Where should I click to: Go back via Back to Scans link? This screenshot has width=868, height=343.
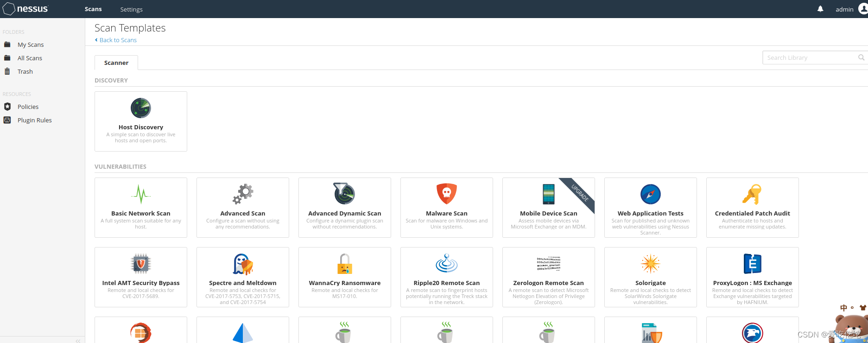[x=116, y=40]
